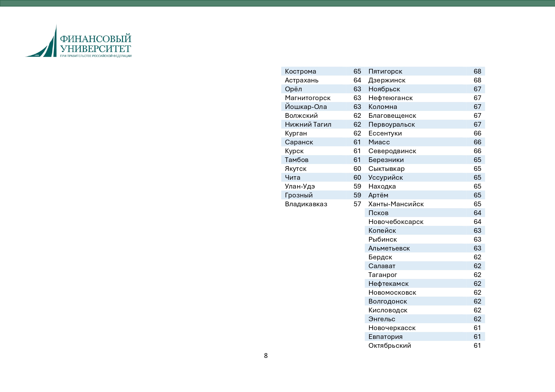Select the Таганрог entry

[x=425, y=275]
